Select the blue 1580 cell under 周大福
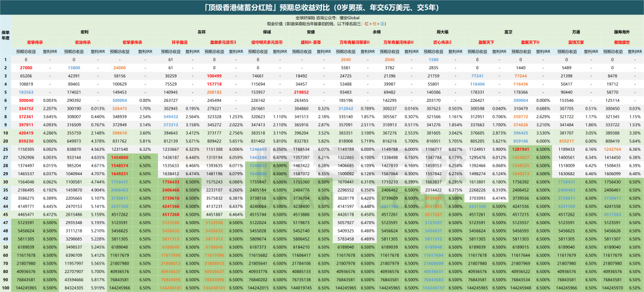Viewport: 644px width, 292px height. 434,60
